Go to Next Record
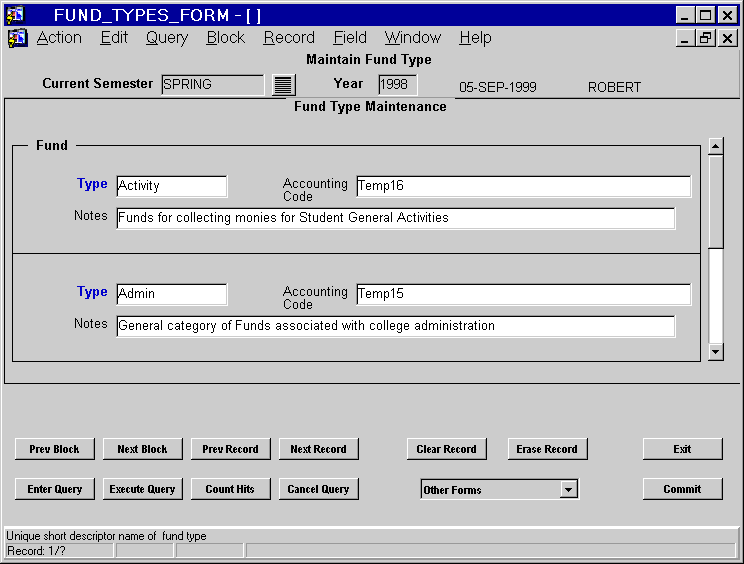Image resolution: width=744 pixels, height=564 pixels. tap(318, 449)
